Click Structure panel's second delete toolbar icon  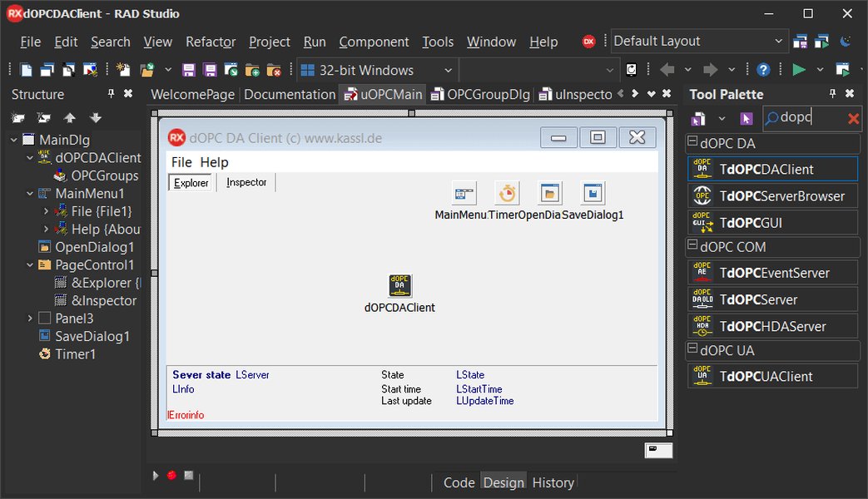point(44,118)
